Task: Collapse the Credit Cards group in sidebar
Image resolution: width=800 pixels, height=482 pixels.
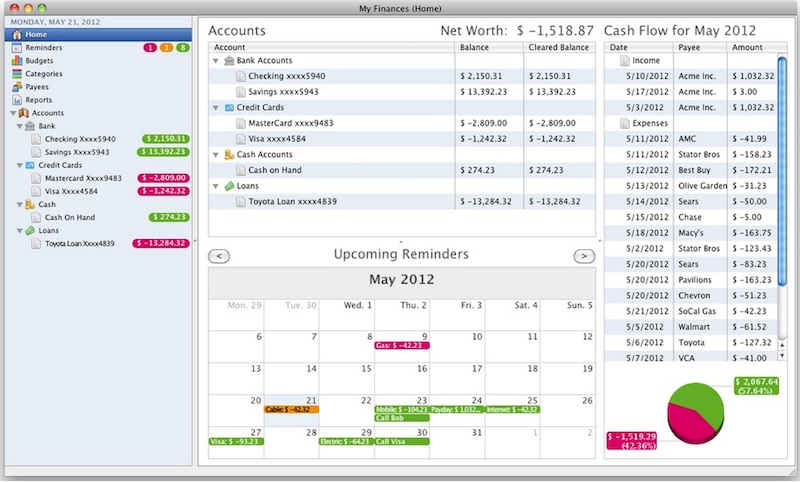Action: [19, 166]
